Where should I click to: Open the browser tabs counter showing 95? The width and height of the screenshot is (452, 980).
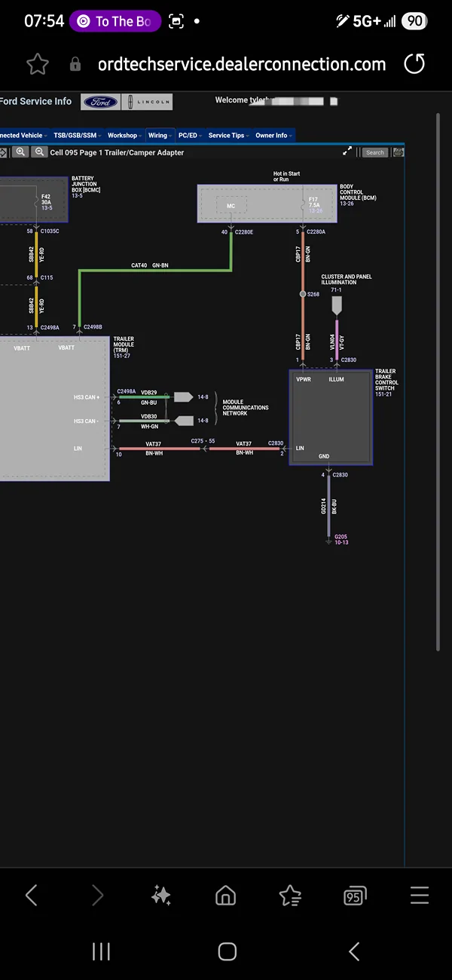355,896
